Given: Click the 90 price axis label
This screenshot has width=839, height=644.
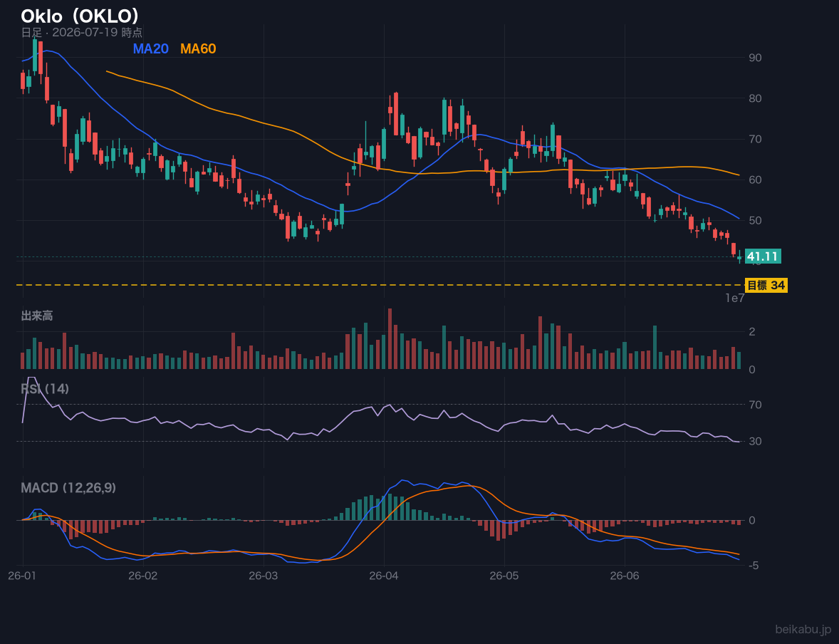Looking at the screenshot, I should [x=755, y=58].
